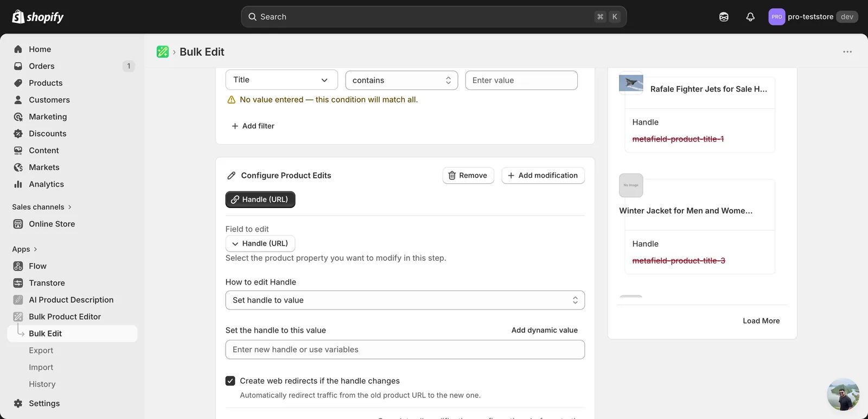868x419 pixels.
Task: Open the History submenu item
Action: tap(42, 384)
